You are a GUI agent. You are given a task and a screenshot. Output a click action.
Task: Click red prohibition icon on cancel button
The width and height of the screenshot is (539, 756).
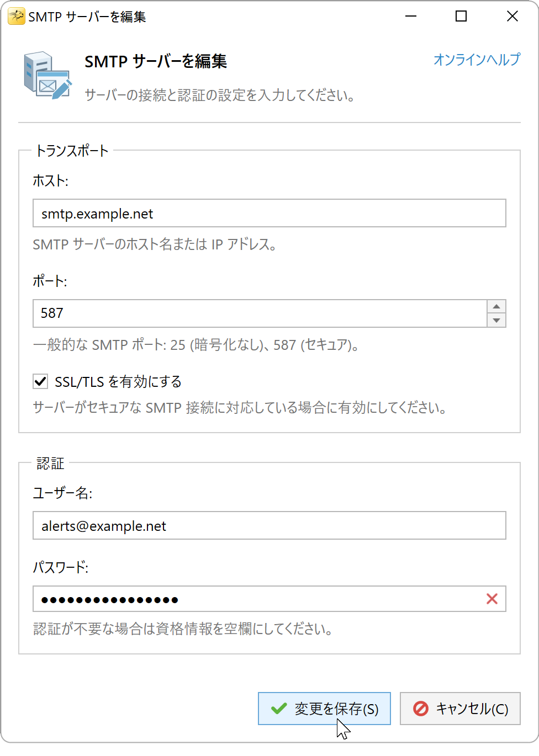pyautogui.click(x=421, y=709)
